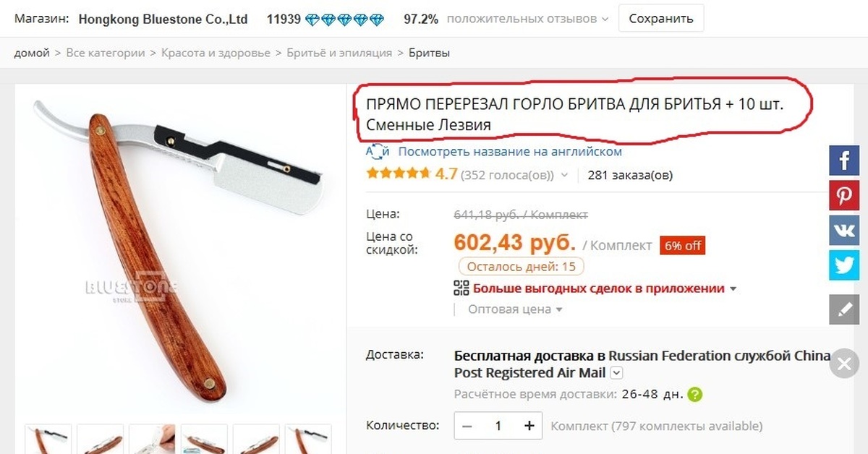Image resolution: width=868 pixels, height=454 pixels.
Task: Tweet product via Twitter icon
Action: click(844, 265)
